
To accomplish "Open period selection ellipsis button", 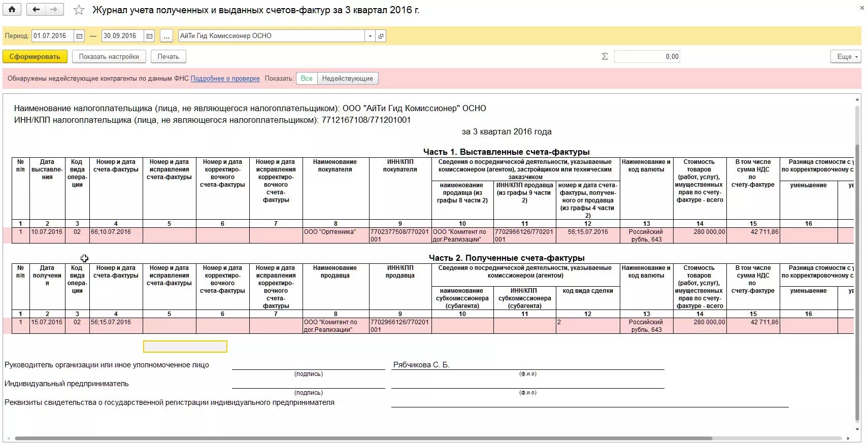I will [166, 36].
